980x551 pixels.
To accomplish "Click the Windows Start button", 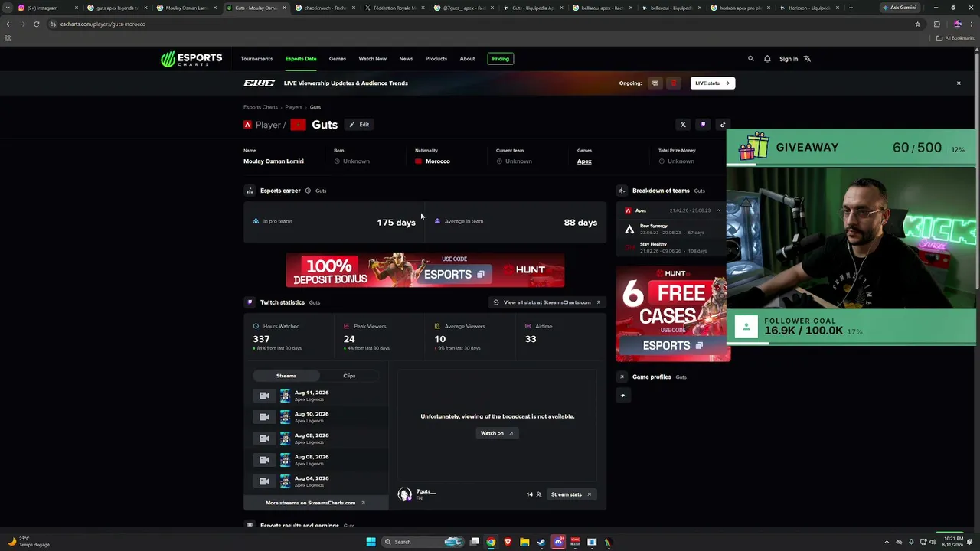I will click(x=371, y=542).
